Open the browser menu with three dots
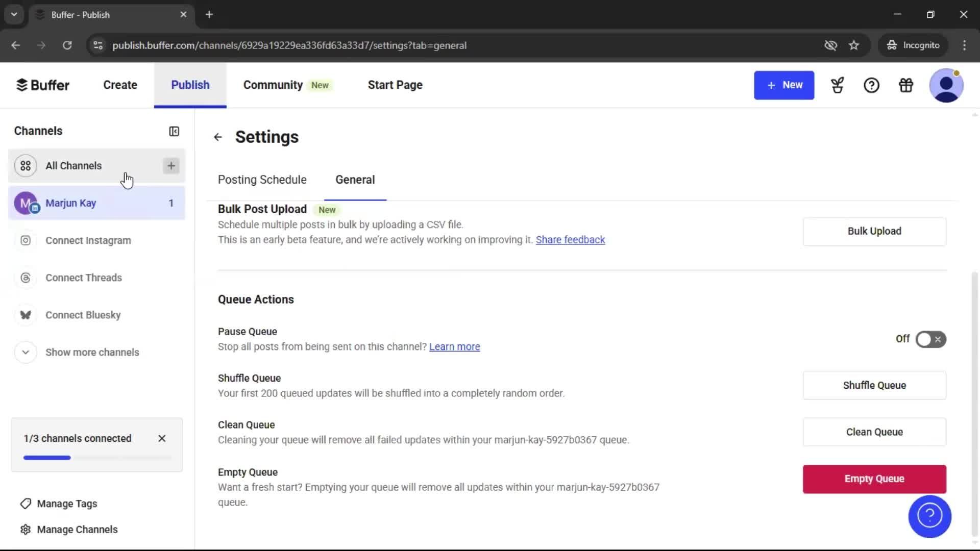The height and width of the screenshot is (551, 980). 964,45
